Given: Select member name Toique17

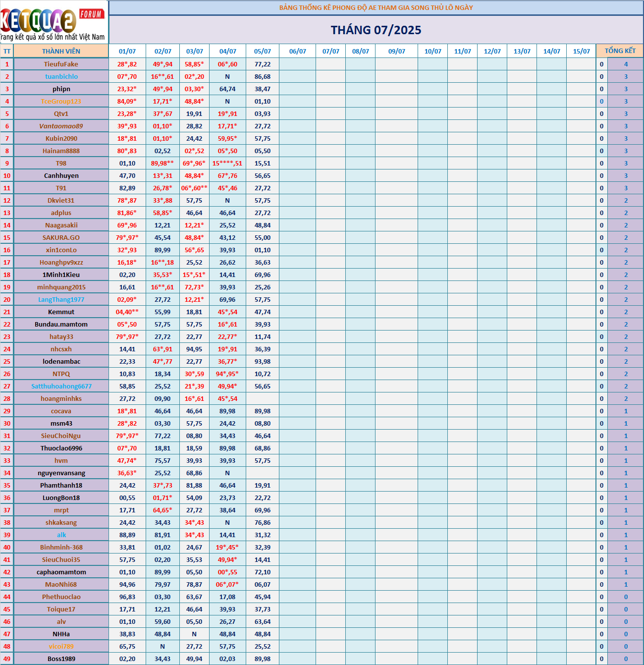Looking at the screenshot, I should [61, 609].
